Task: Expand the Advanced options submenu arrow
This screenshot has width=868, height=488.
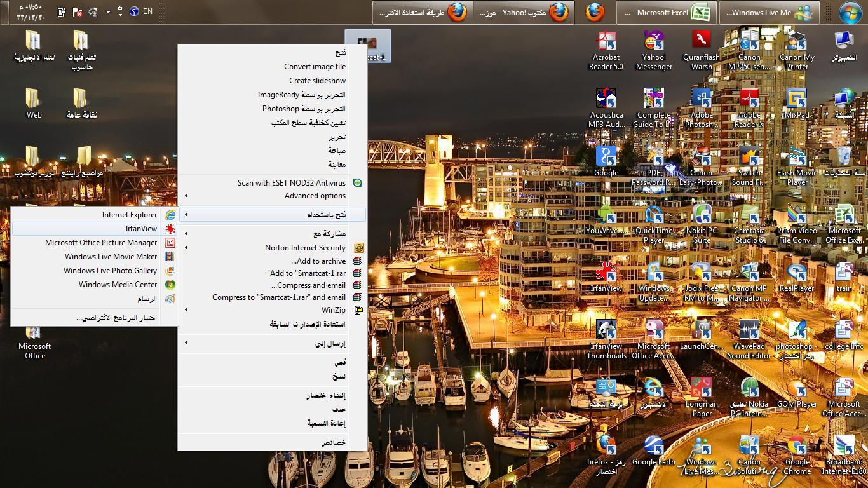Action: (x=186, y=196)
